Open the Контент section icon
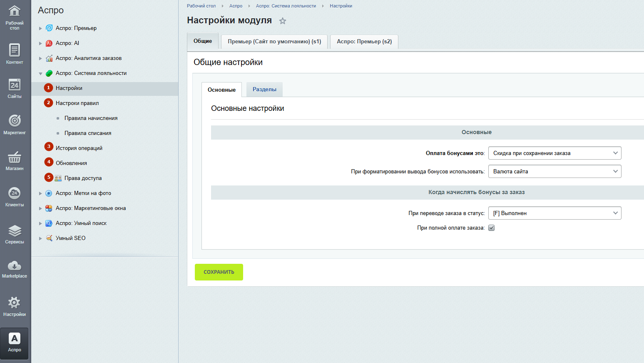Image resolution: width=644 pixels, height=363 pixels. 15,50
